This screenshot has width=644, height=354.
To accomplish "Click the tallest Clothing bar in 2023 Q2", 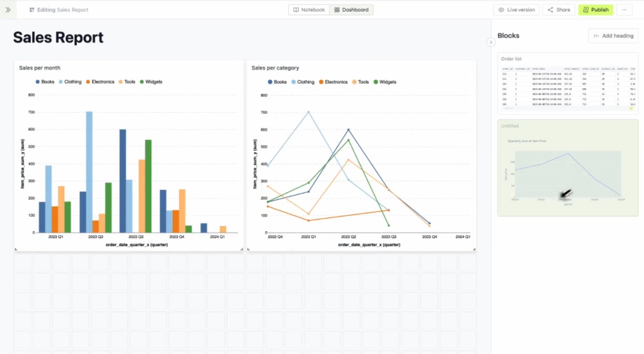I will coord(89,172).
